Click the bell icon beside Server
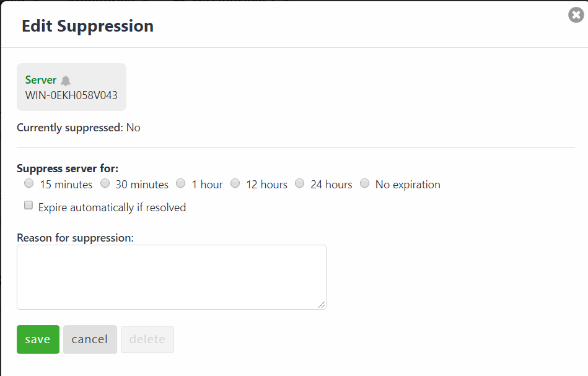 (66, 81)
